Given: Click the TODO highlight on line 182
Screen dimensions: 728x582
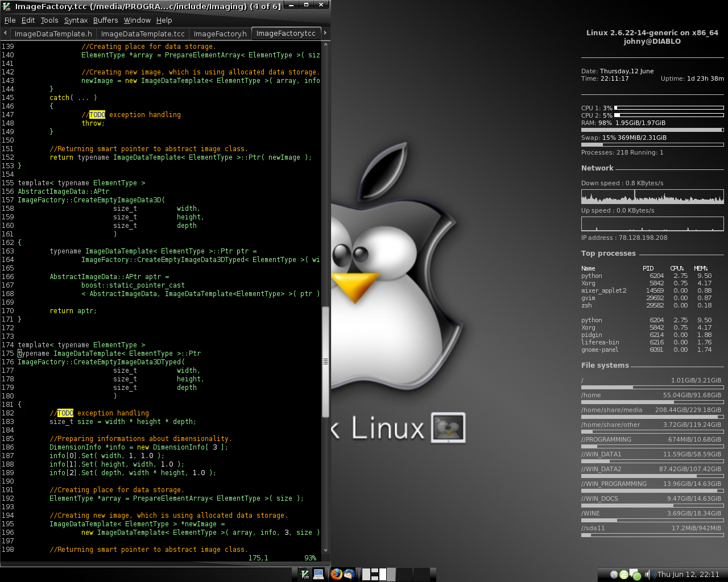Looking at the screenshot, I should click(x=65, y=413).
